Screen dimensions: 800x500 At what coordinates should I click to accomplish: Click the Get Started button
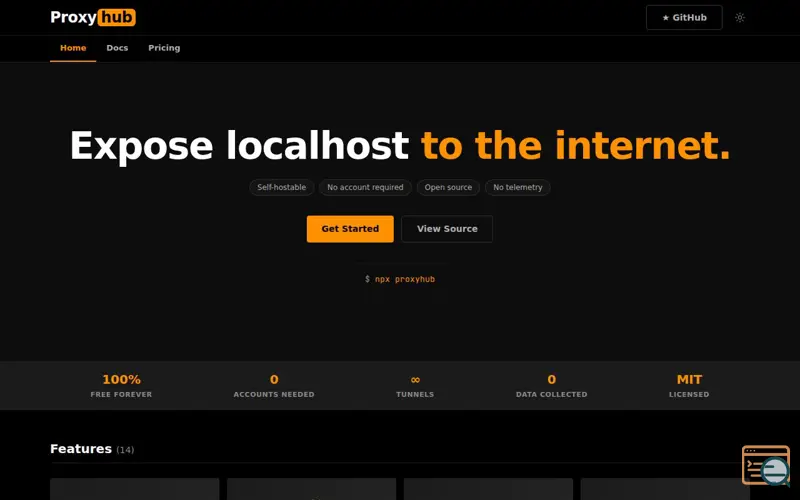(x=350, y=229)
